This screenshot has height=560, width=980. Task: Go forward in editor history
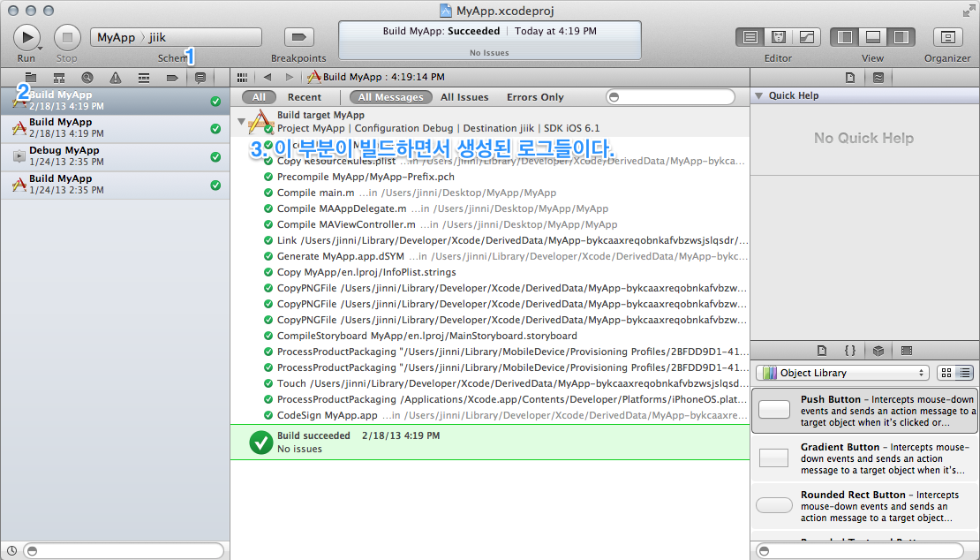point(289,78)
